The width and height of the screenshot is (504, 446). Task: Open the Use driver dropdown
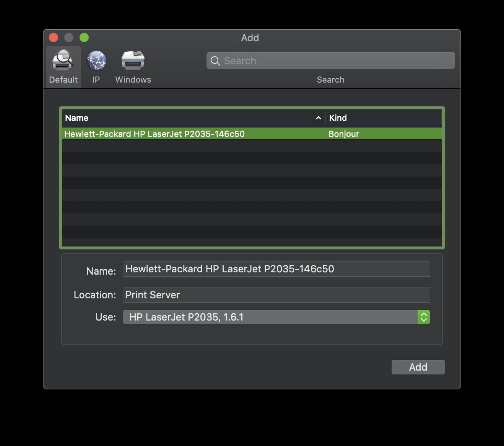(276, 317)
